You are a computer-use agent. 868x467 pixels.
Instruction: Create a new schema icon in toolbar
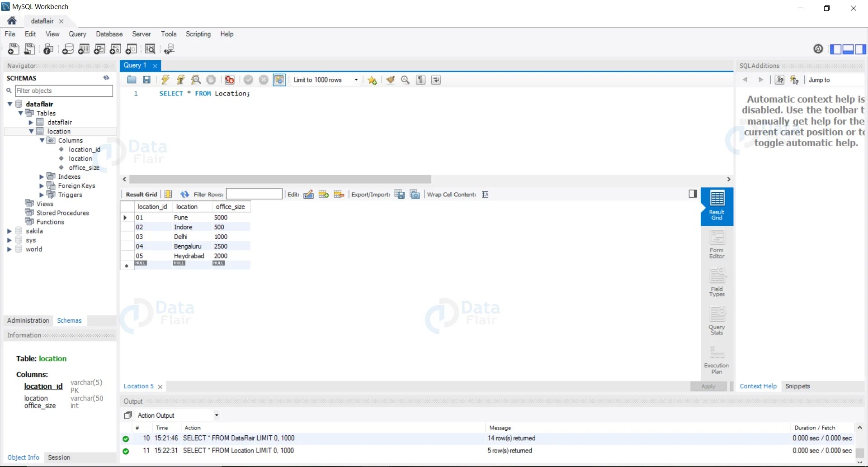click(x=68, y=49)
